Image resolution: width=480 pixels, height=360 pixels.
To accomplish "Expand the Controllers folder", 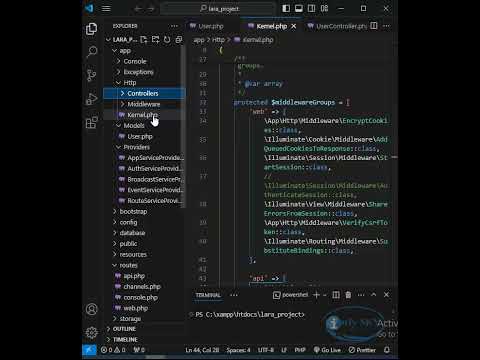I will click(x=143, y=93).
